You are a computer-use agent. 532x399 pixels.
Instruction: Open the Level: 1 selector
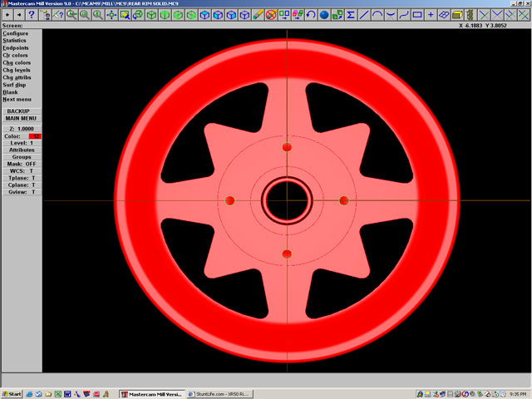[x=22, y=143]
